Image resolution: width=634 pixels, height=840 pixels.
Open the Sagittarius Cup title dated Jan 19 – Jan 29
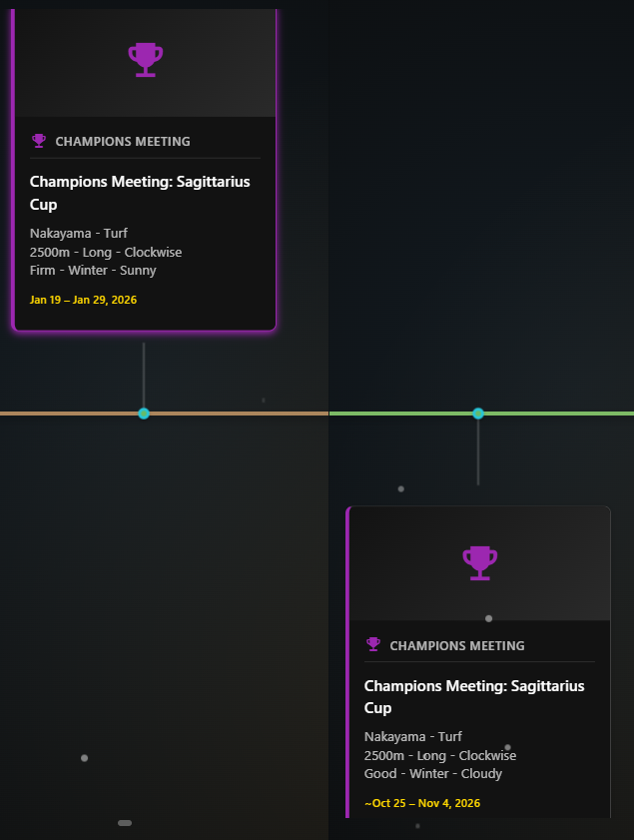(x=140, y=193)
